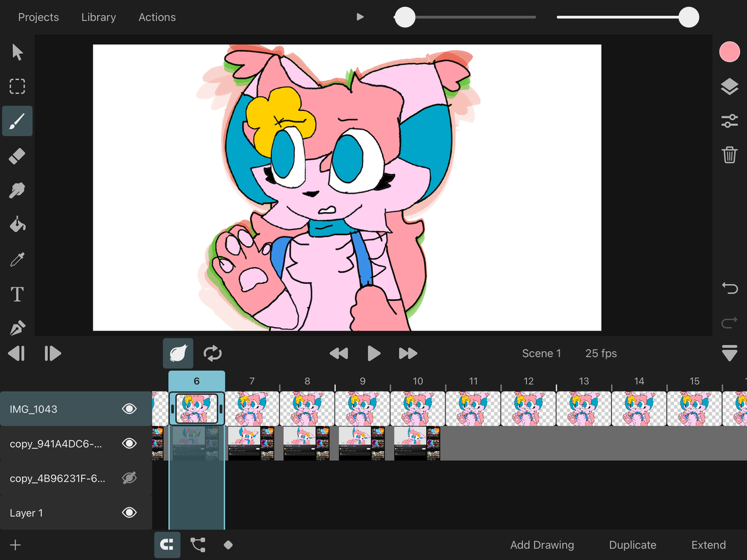Screen dimensions: 747x560
Task: Add a new layer with plus icon
Action: [x=16, y=545]
